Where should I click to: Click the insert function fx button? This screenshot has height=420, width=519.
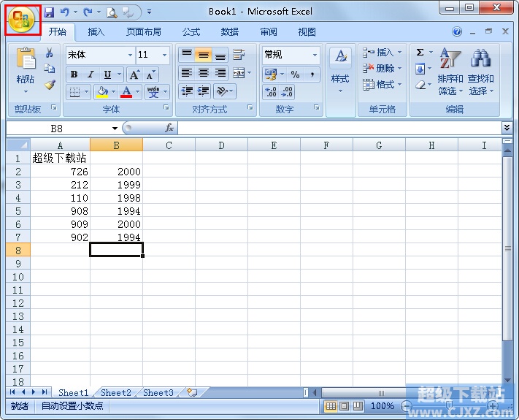169,128
